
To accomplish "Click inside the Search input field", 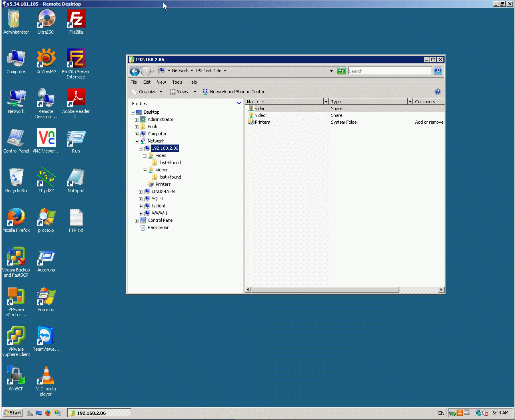I will [390, 71].
